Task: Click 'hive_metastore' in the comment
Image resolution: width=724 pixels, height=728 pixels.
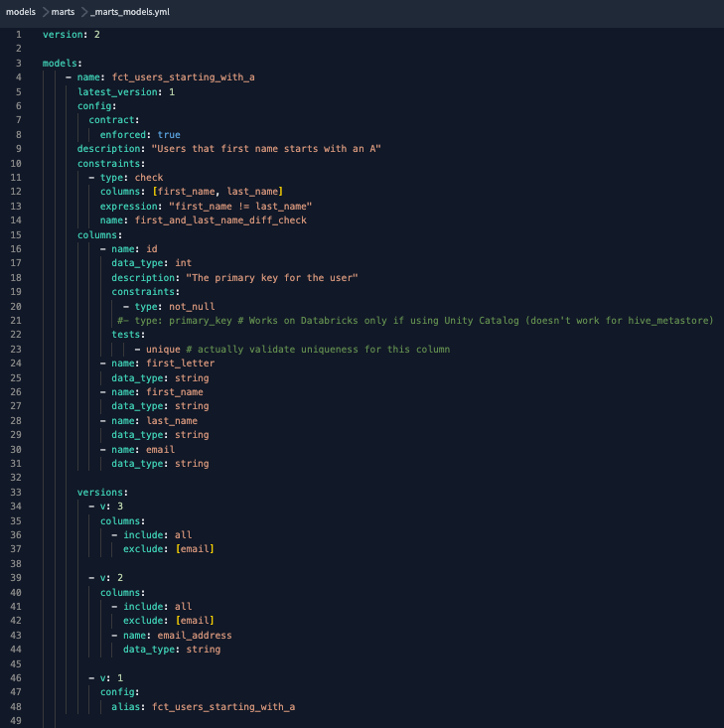Action: pos(667,321)
